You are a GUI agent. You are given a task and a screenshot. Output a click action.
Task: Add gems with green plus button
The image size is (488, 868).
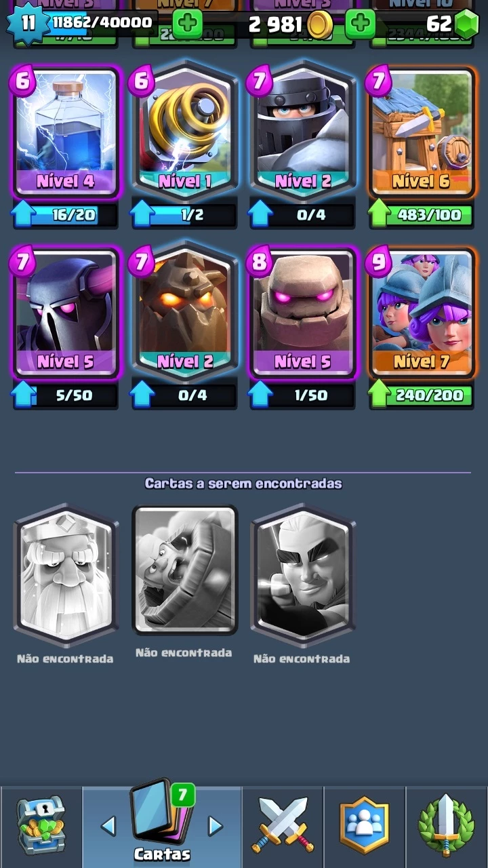click(x=360, y=24)
